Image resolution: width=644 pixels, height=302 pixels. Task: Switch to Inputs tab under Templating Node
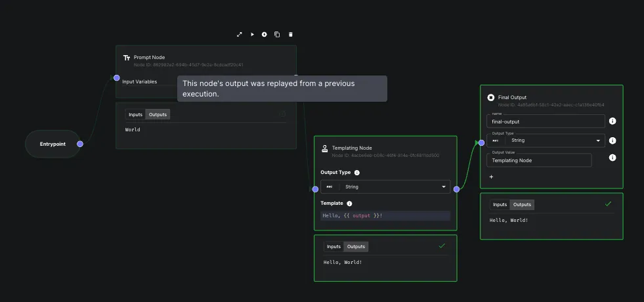[334, 247]
